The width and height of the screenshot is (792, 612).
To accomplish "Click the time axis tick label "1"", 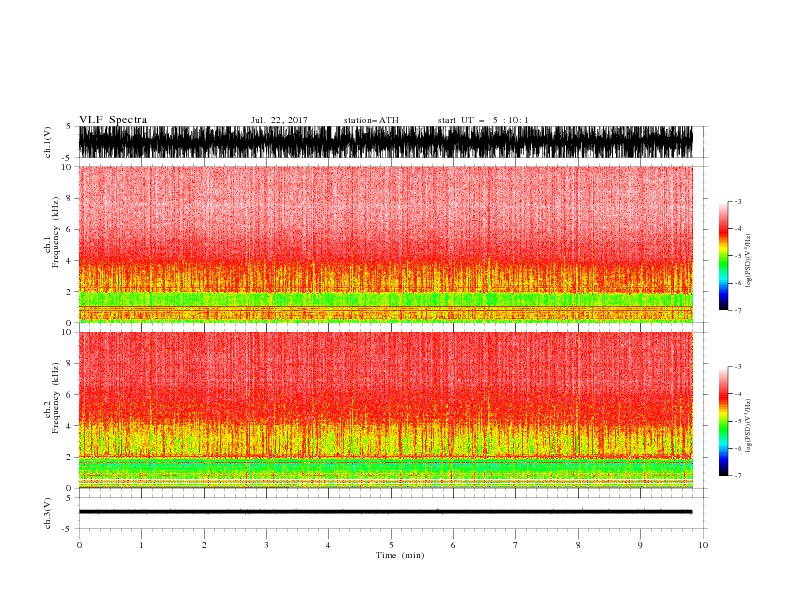I will click(x=141, y=545).
